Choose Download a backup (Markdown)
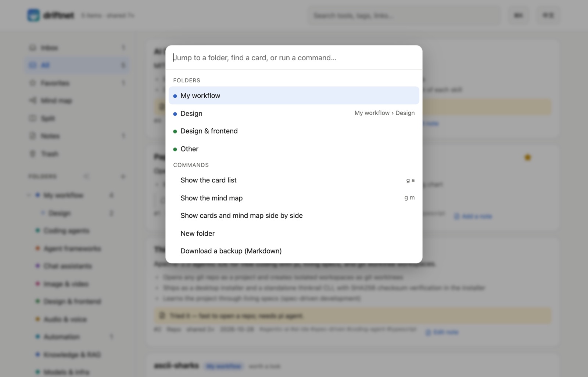The height and width of the screenshot is (377, 588). click(x=294, y=251)
